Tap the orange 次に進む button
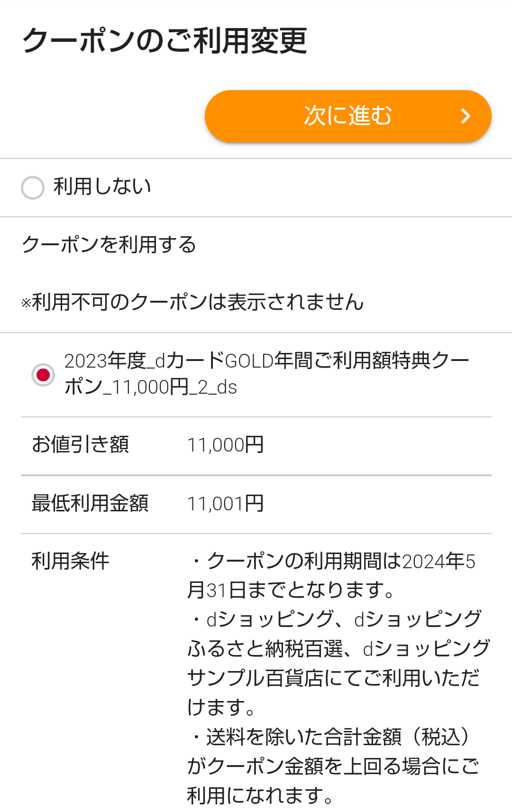 [347, 116]
